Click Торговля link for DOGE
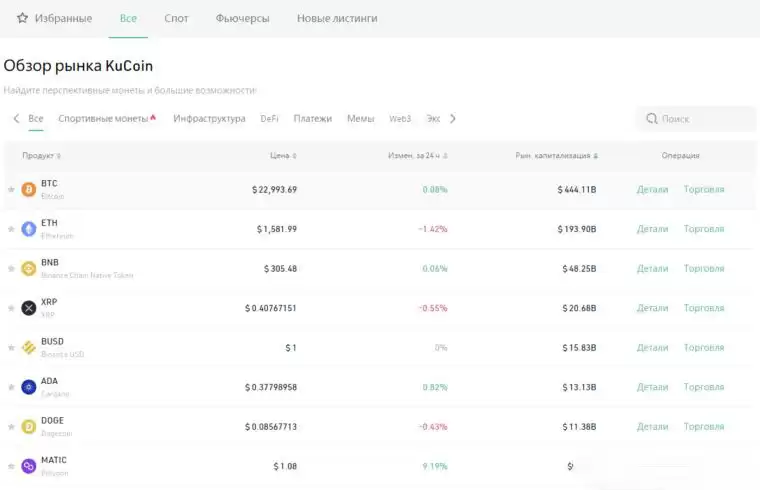760x490 pixels. (x=703, y=426)
